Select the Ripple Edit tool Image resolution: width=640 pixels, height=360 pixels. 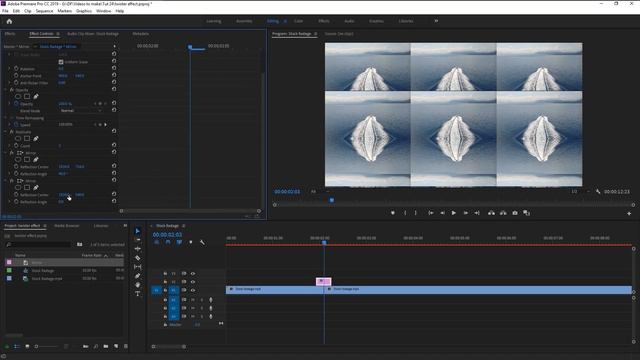coord(138,249)
